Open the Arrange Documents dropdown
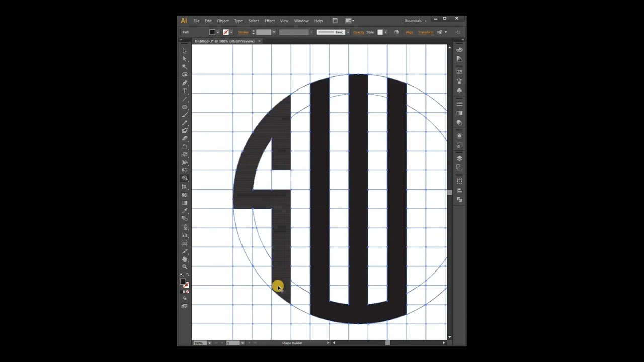The height and width of the screenshot is (362, 644). click(x=350, y=21)
